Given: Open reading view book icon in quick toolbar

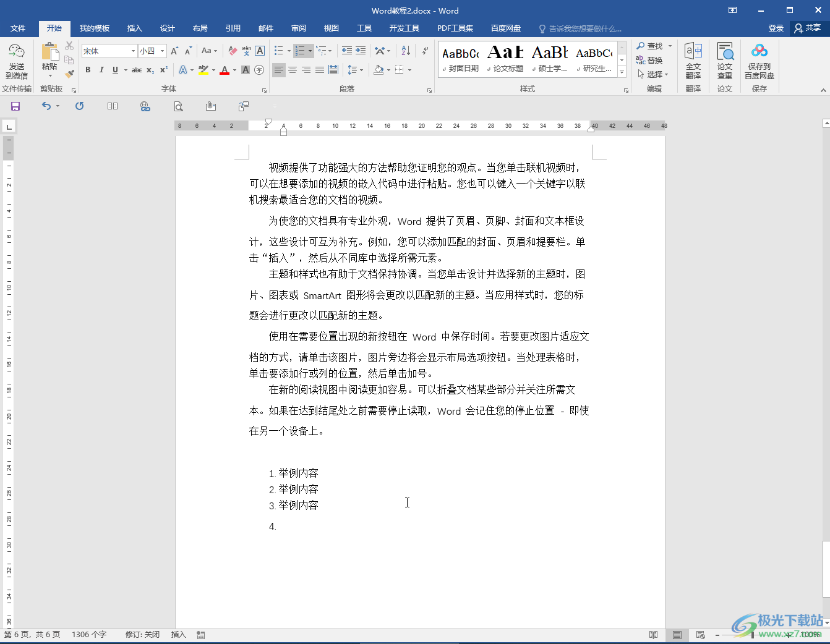Looking at the screenshot, I should point(112,106).
